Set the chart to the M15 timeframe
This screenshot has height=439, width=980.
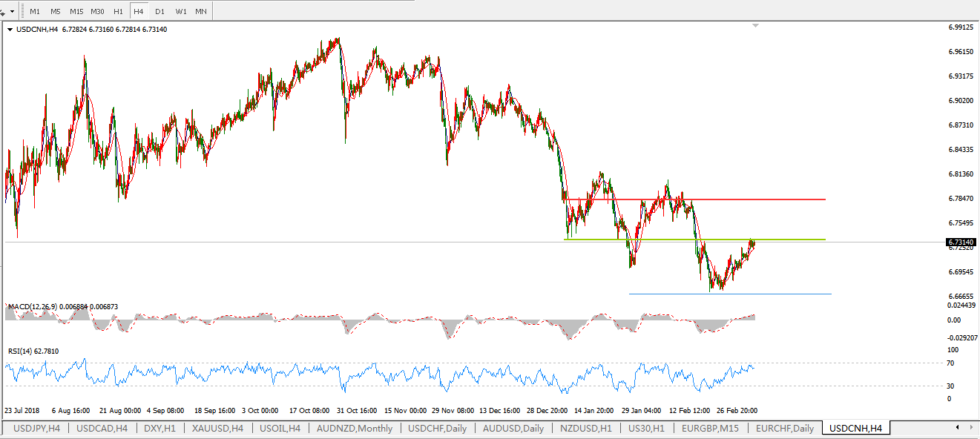(x=76, y=12)
